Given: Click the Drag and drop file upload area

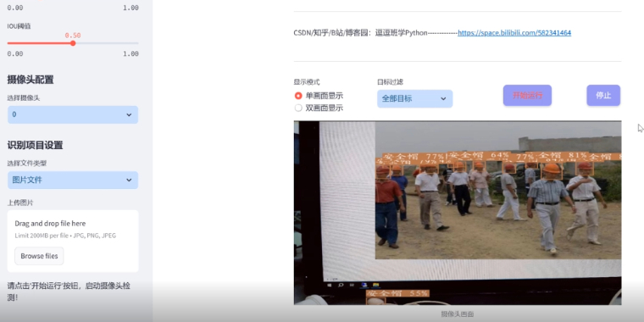Looking at the screenshot, I should pos(73,241).
